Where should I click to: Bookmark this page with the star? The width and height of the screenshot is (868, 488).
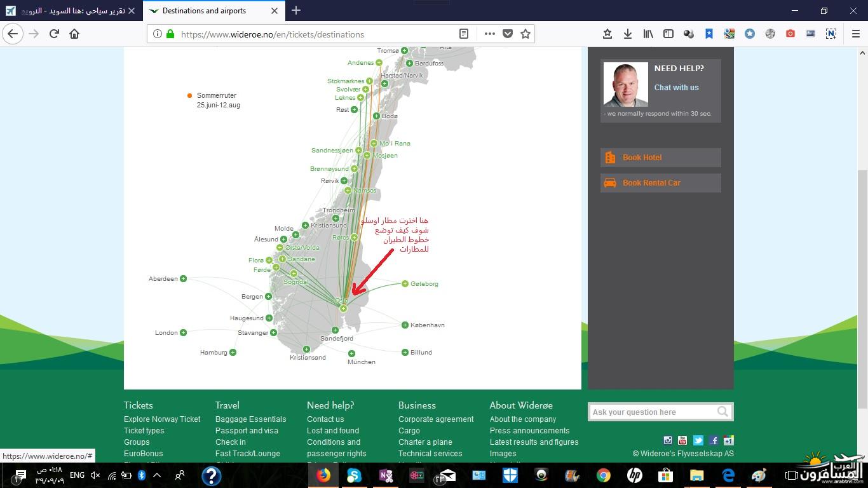click(526, 34)
